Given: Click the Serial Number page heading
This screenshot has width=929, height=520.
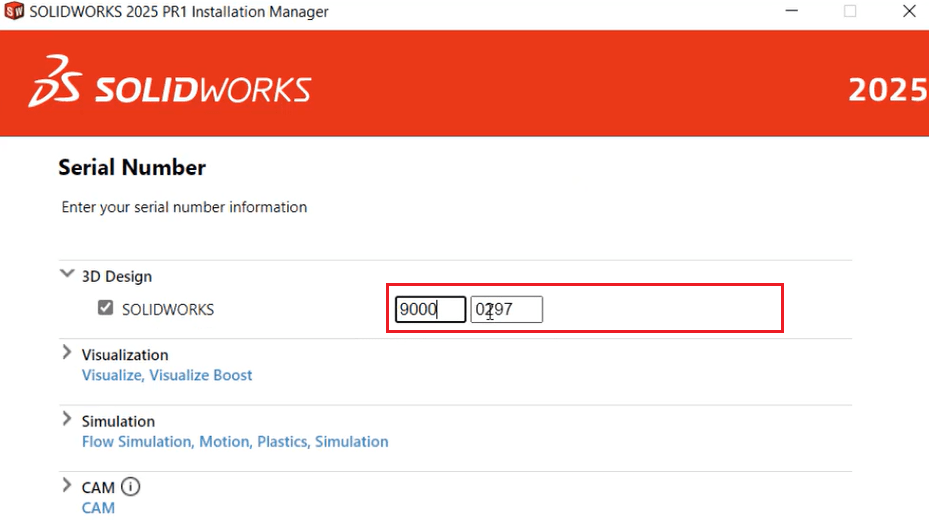Looking at the screenshot, I should [132, 168].
